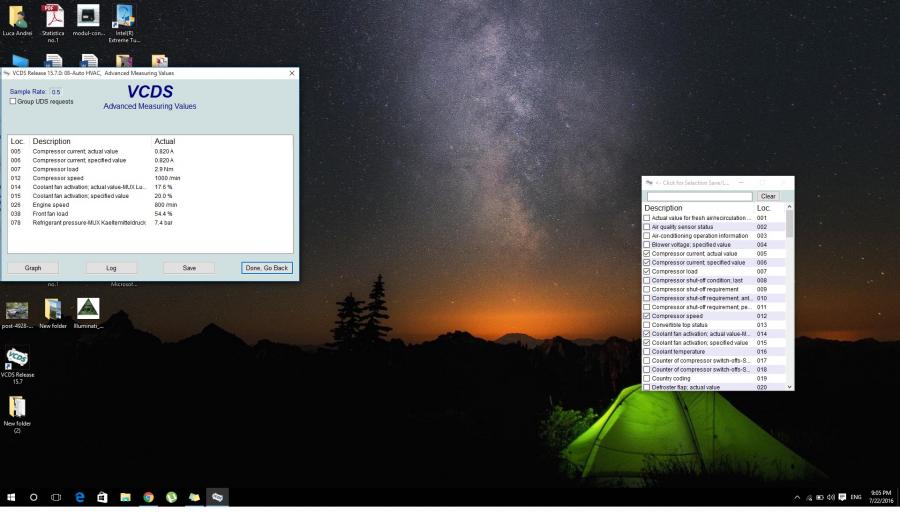Tick the Air quality sensor status checkbox
900x516 pixels.
[647, 227]
